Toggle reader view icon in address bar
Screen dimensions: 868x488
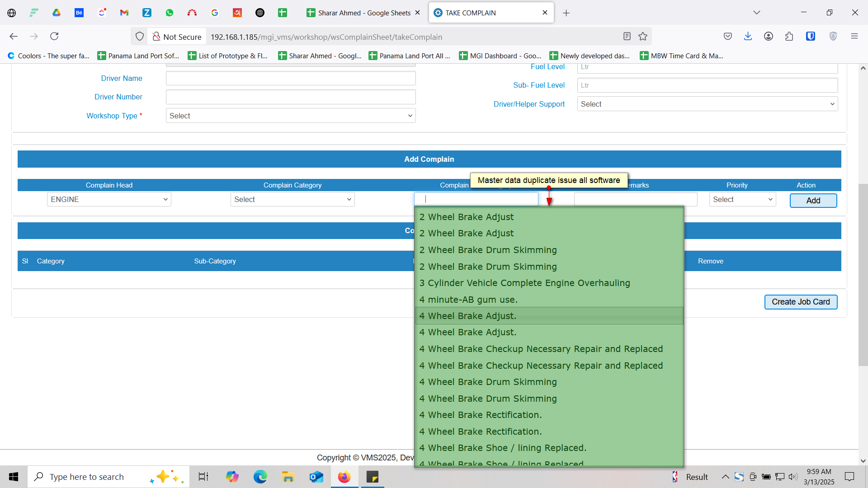[x=627, y=37]
